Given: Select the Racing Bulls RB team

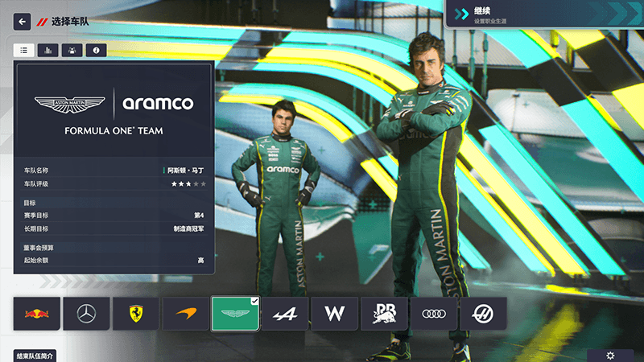Looking at the screenshot, I should (384, 314).
